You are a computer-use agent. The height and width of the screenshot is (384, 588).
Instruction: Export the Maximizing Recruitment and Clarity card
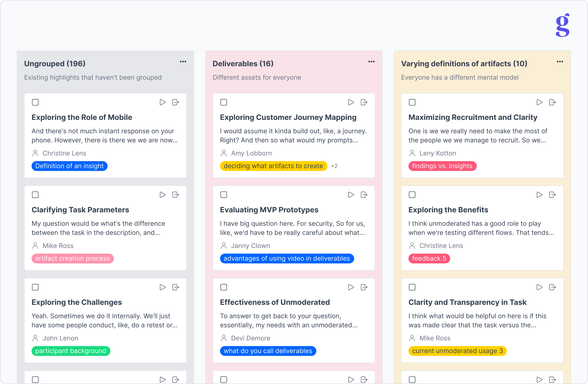(x=553, y=102)
